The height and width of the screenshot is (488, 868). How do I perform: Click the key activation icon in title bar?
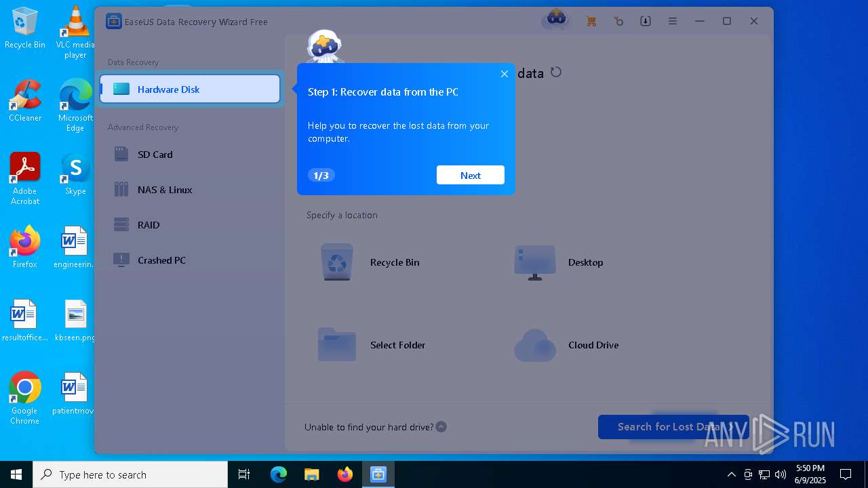618,22
